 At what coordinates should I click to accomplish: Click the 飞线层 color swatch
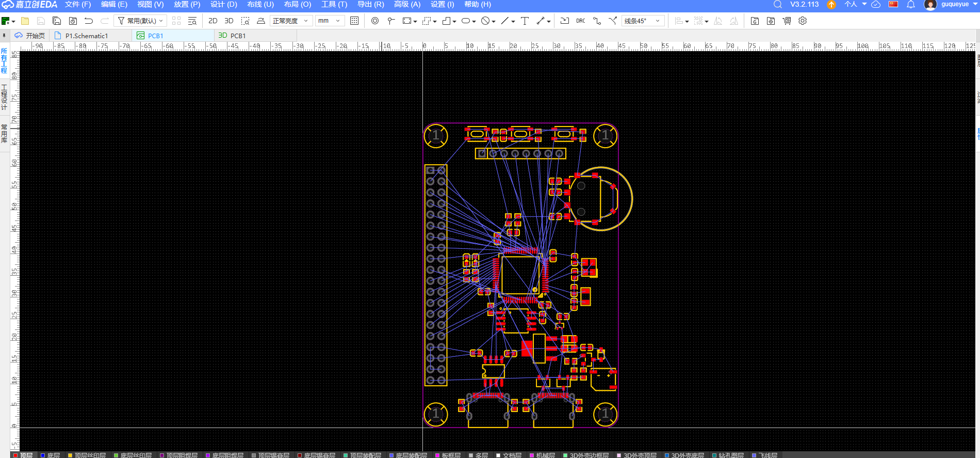(x=754, y=455)
